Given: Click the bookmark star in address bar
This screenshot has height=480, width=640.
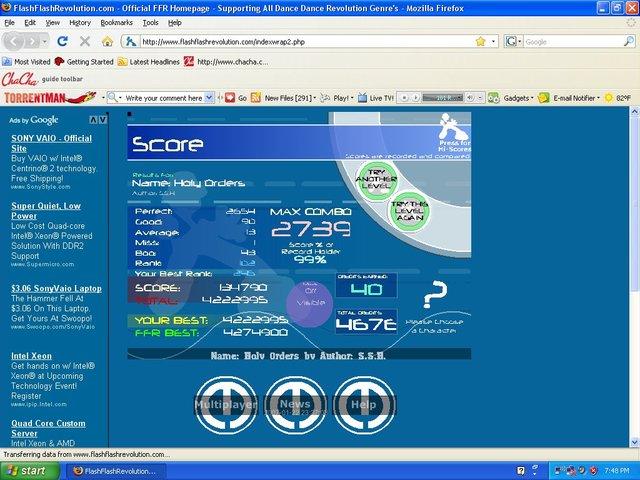Looking at the screenshot, I should pos(480,41).
